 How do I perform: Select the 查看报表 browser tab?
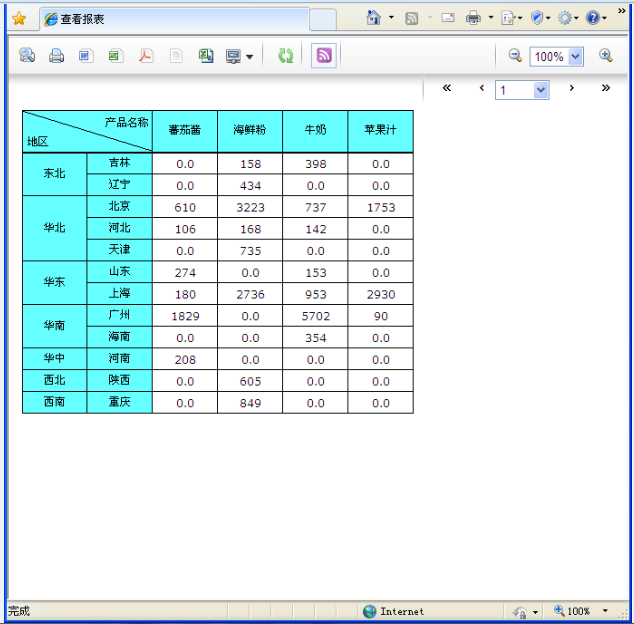[174, 19]
